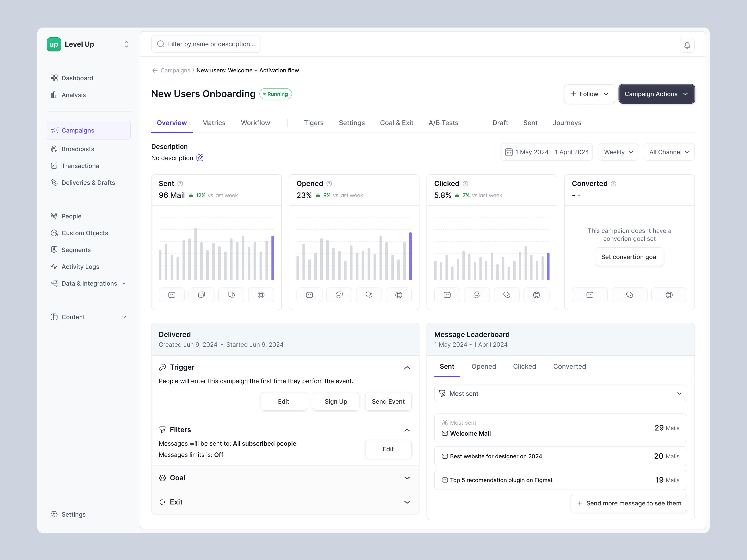Screen dimensions: 747x560
Task: Select the web globe icon under Clicked chart
Action: pos(536,295)
